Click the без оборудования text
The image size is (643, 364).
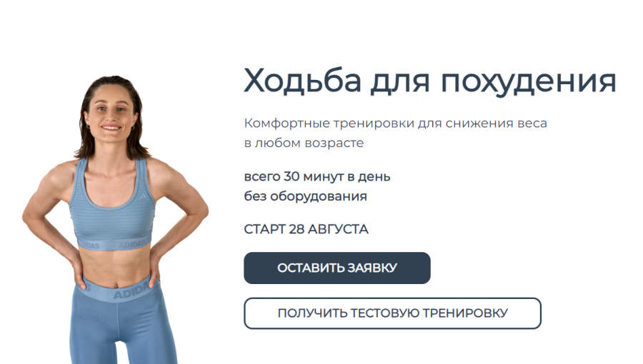tap(306, 196)
